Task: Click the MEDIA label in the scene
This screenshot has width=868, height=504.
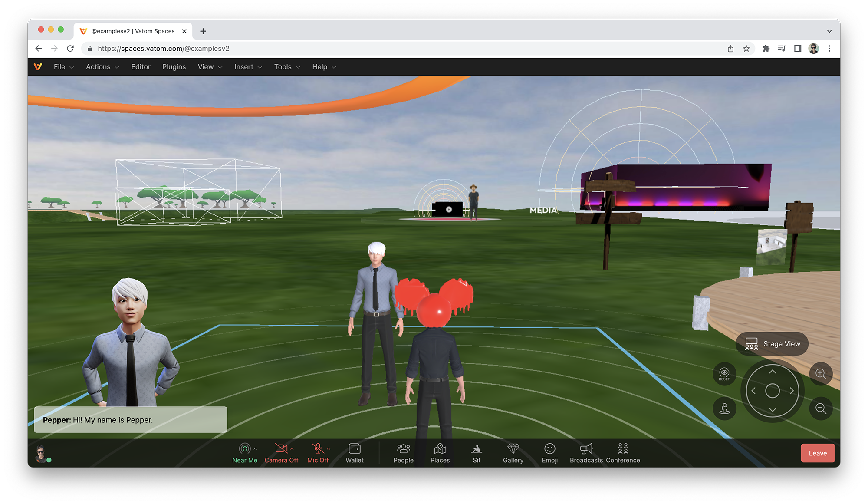Action: (543, 211)
